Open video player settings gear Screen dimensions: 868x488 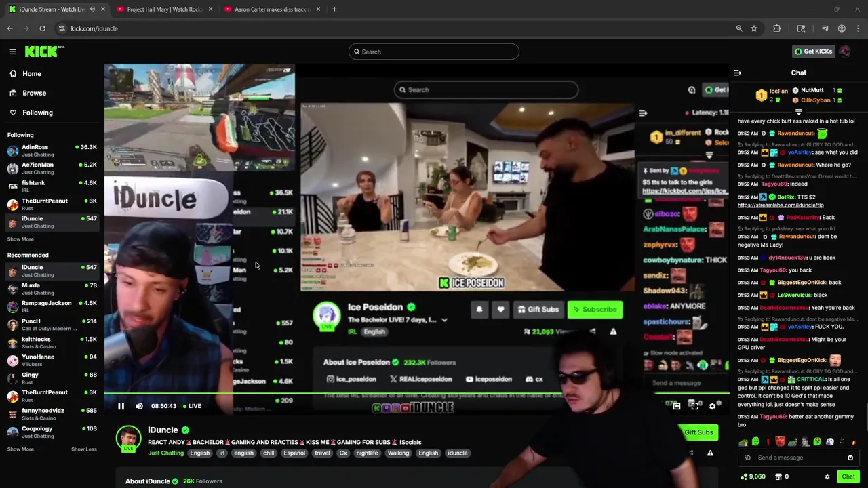click(712, 405)
